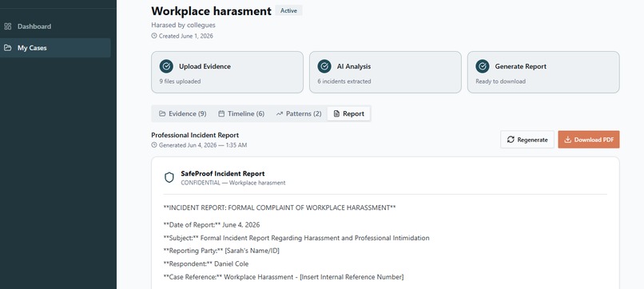Click the SafeProof Incident Report title
This screenshot has width=644, height=289.
tap(223, 174)
